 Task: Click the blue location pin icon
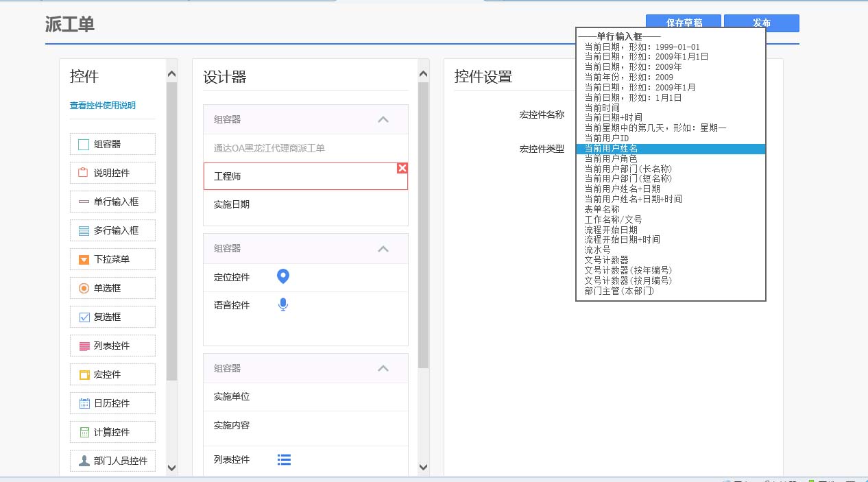[x=283, y=276]
